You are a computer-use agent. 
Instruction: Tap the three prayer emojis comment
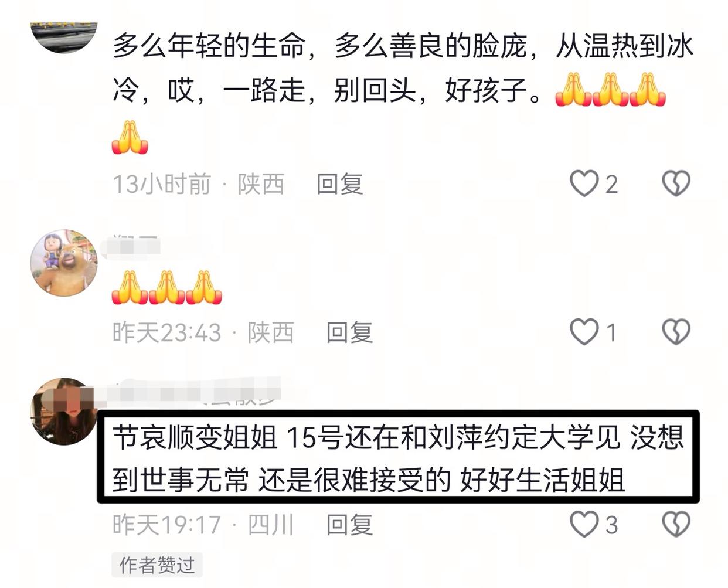pyautogui.click(x=167, y=287)
